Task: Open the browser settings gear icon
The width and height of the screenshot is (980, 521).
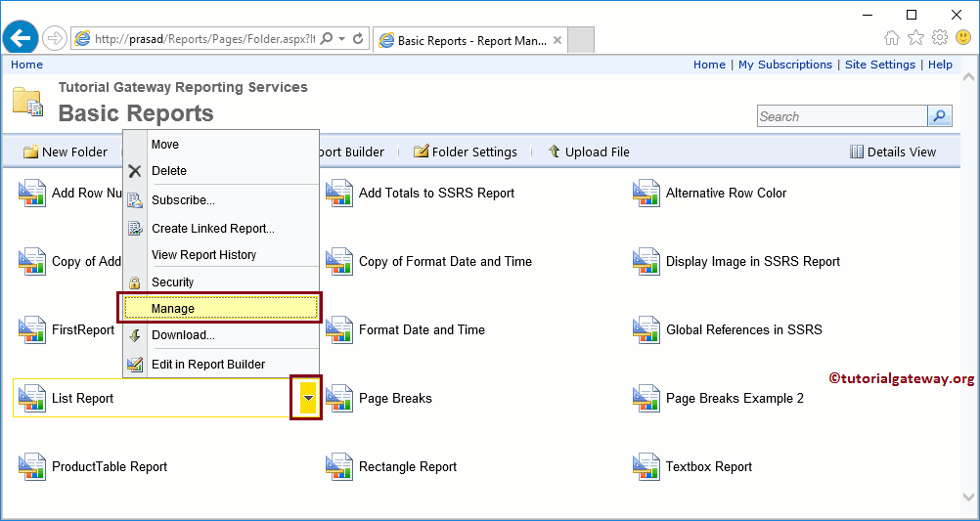Action: pyautogui.click(x=940, y=38)
